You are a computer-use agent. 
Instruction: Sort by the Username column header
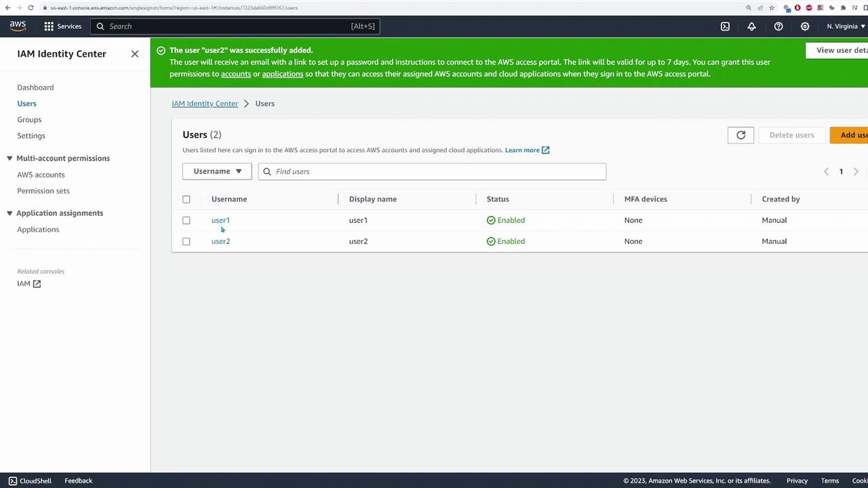pos(229,199)
